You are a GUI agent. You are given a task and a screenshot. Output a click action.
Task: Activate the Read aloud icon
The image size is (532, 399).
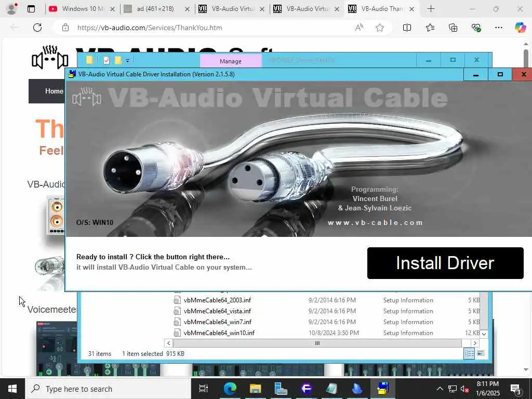(x=359, y=28)
